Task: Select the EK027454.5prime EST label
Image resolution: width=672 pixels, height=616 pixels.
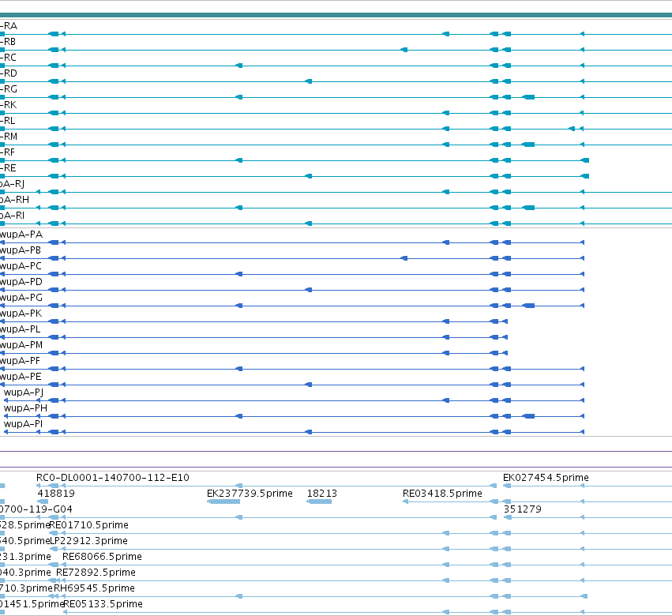Action: (x=546, y=478)
